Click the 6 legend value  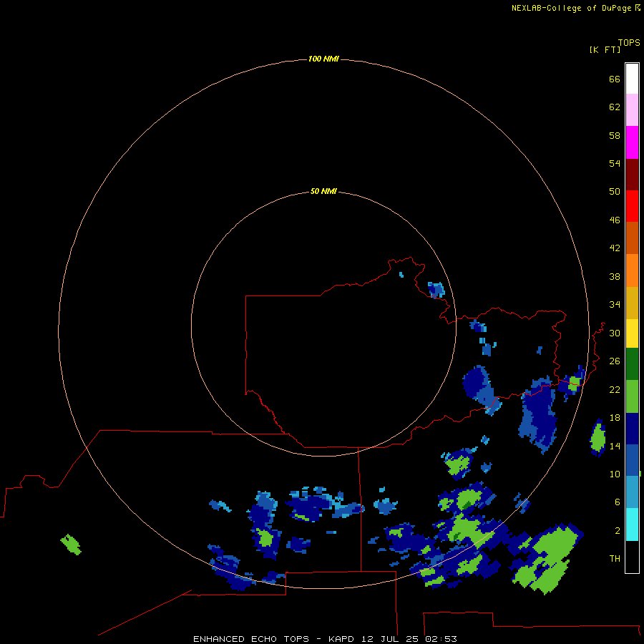click(x=618, y=502)
